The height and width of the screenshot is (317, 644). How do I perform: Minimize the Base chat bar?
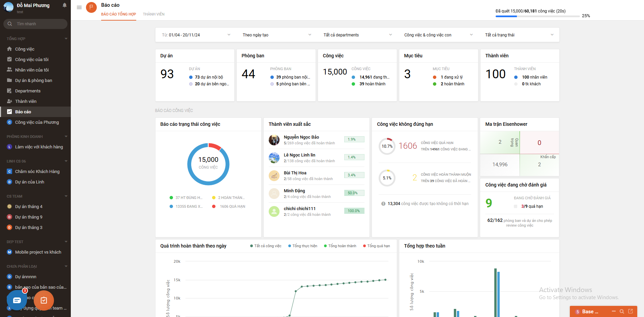tap(614, 311)
